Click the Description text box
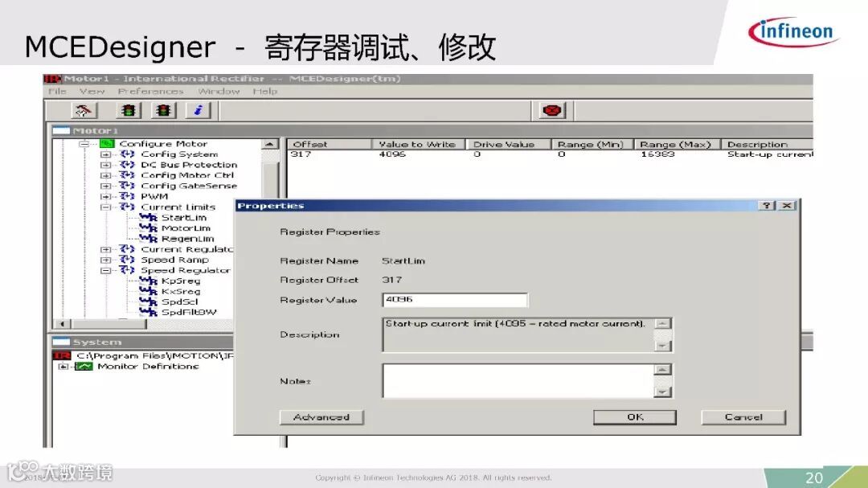The width and height of the screenshot is (868, 488). pos(518,334)
